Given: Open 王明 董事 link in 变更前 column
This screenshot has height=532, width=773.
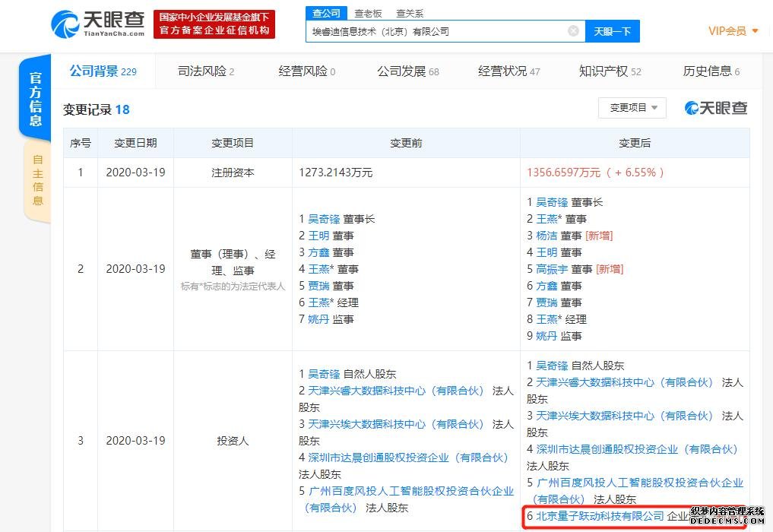Looking at the screenshot, I should 318,236.
